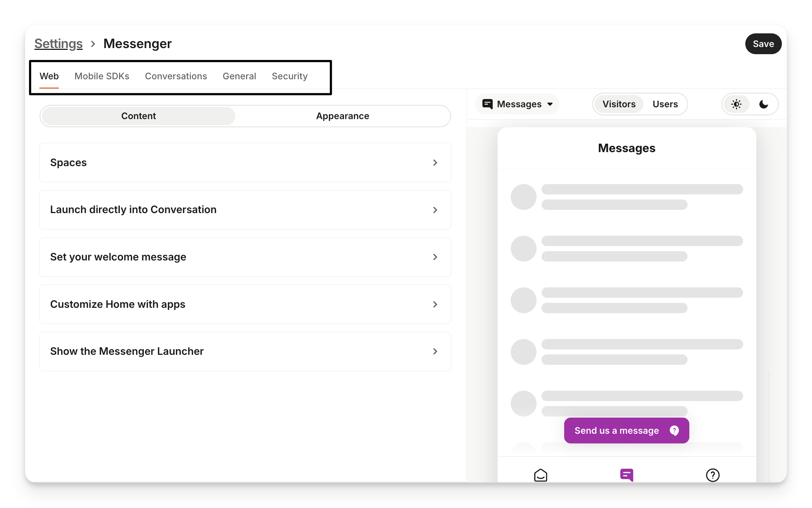Expand the Spaces section
This screenshot has width=812, height=508.
click(245, 163)
